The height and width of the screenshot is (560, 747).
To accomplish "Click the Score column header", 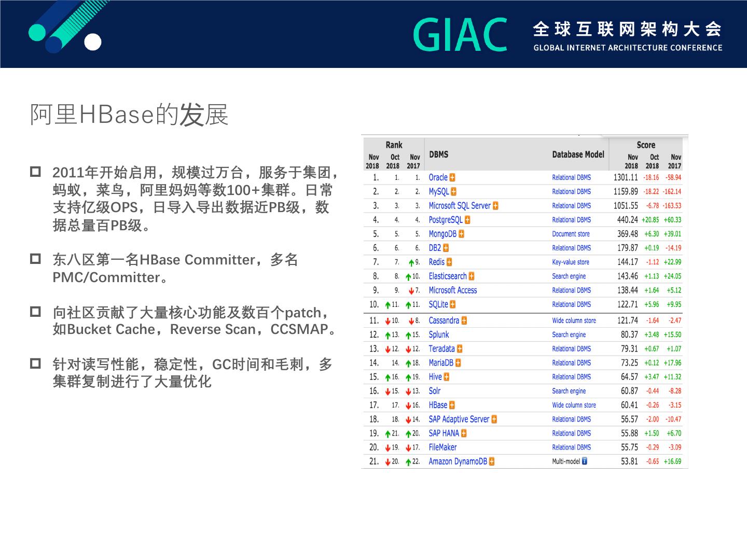I will coord(646,145).
